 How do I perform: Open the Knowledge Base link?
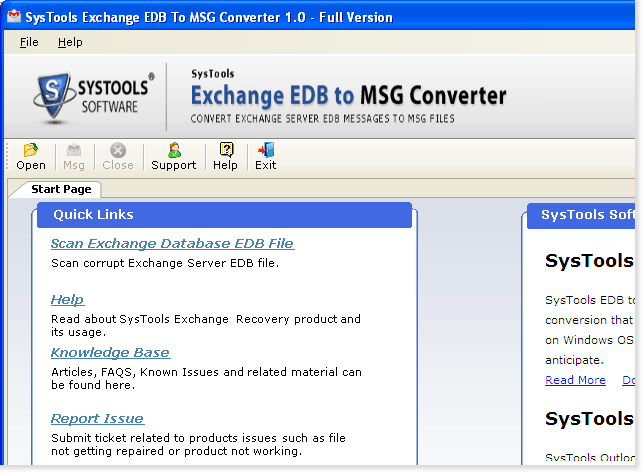pyautogui.click(x=110, y=352)
